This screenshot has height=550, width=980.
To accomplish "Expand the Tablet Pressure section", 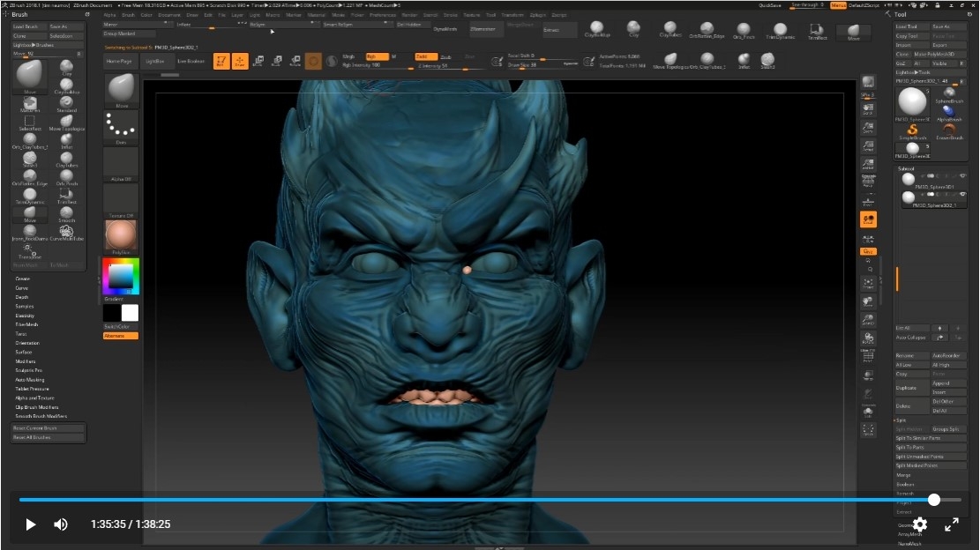I will click(32, 389).
